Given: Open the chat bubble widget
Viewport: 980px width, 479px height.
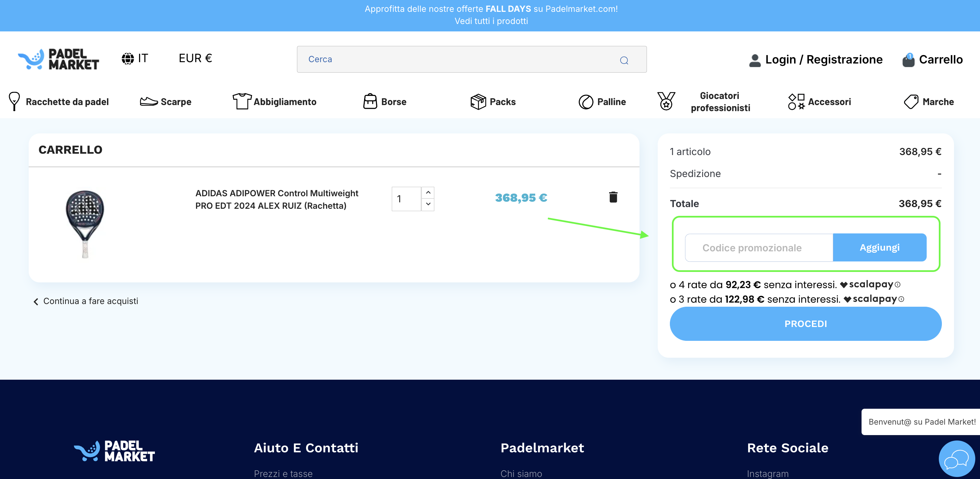Looking at the screenshot, I should point(956,459).
